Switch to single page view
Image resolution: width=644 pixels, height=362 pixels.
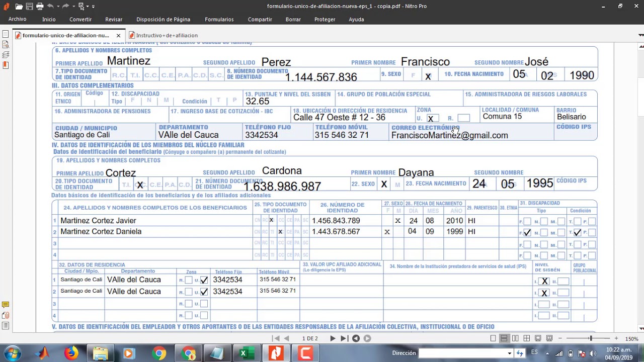pos(493,338)
